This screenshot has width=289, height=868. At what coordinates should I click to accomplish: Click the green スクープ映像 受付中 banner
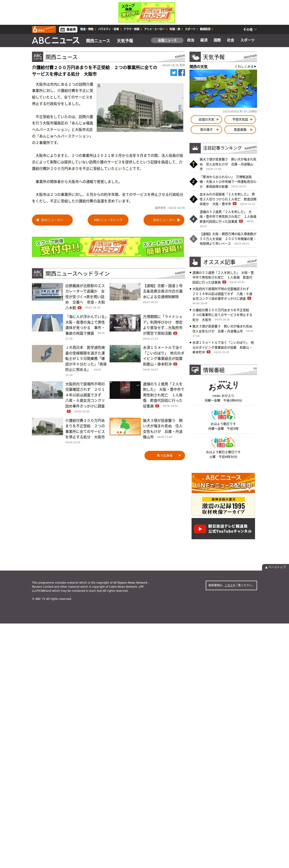[x=108, y=247]
